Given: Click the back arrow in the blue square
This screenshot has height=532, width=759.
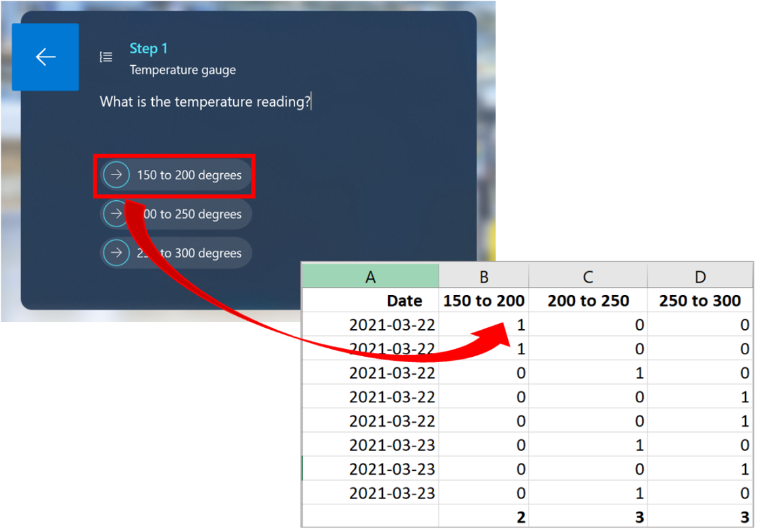Looking at the screenshot, I should click(x=45, y=57).
